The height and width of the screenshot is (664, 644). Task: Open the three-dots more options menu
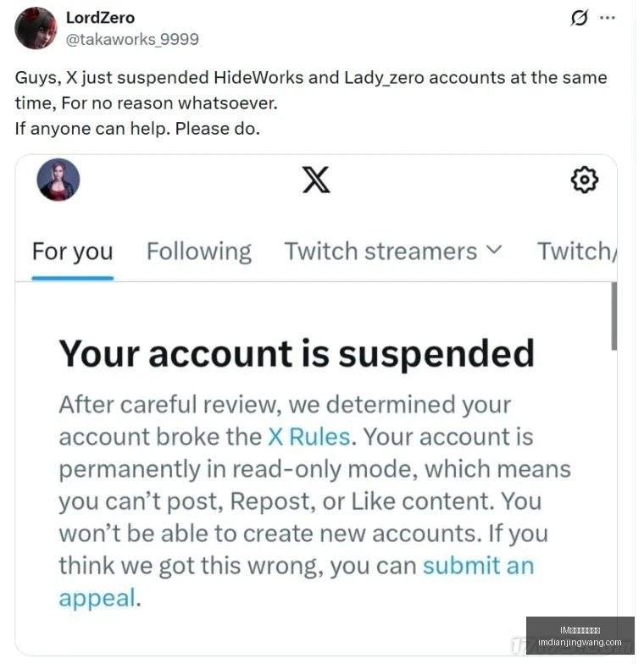tap(608, 18)
